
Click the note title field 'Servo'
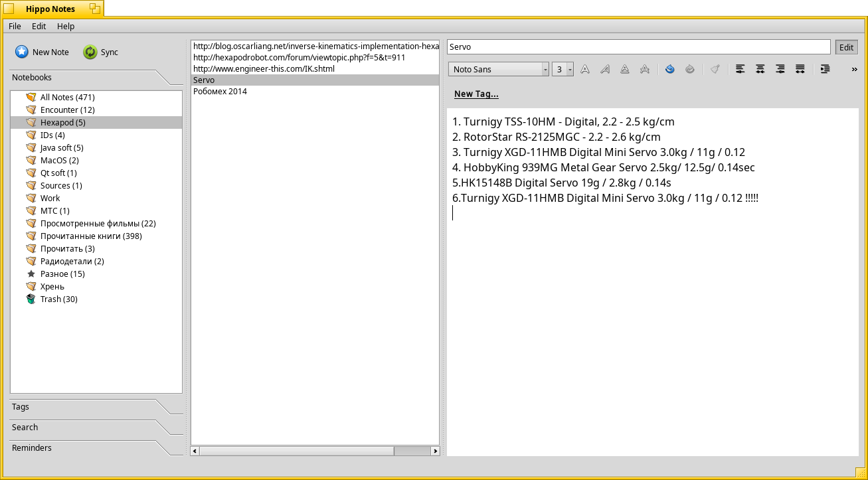[x=639, y=47]
